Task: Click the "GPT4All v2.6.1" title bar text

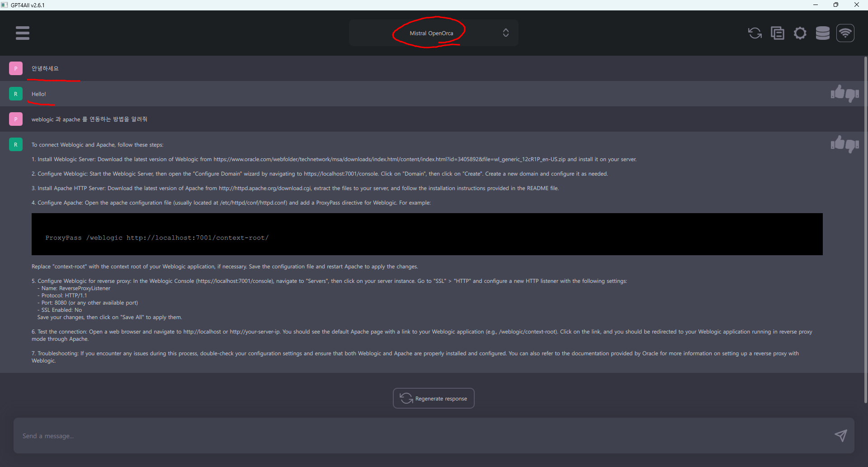Action: point(28,5)
